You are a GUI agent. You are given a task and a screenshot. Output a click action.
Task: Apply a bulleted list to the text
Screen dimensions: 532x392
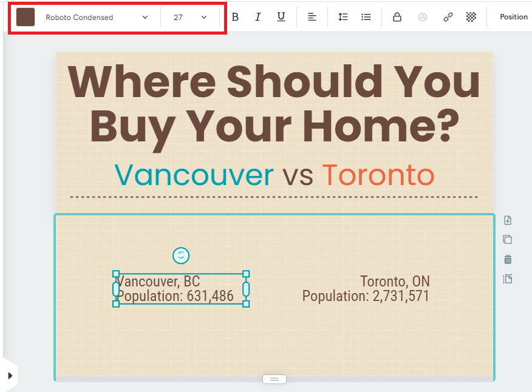click(x=366, y=16)
